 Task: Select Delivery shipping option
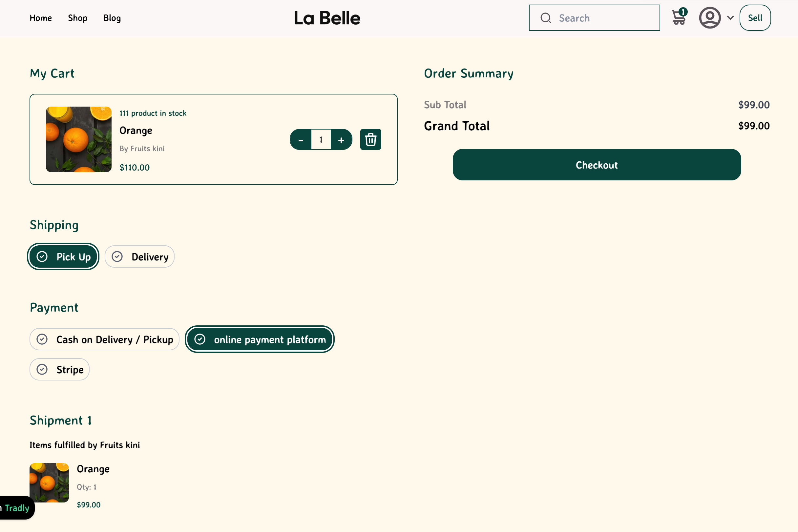click(139, 257)
